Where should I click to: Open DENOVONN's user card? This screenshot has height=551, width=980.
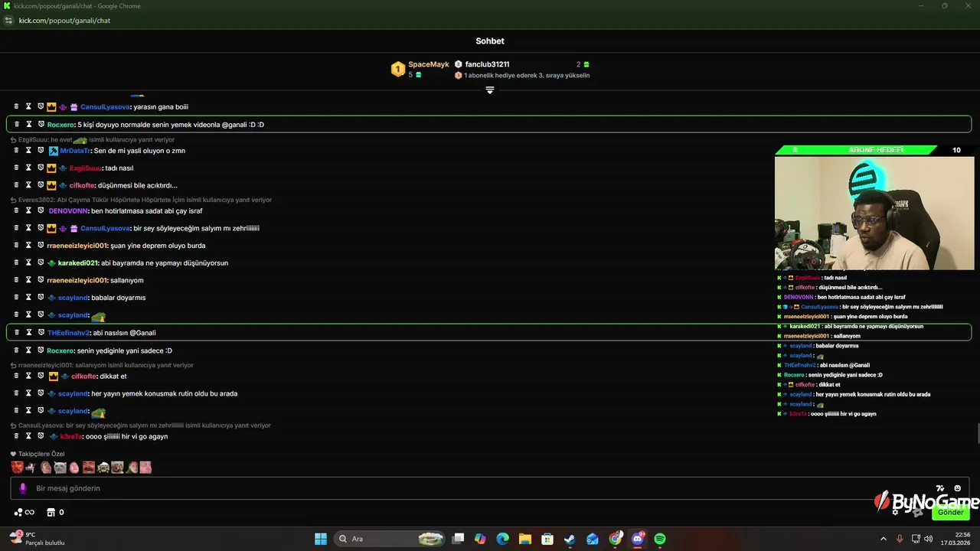point(68,210)
